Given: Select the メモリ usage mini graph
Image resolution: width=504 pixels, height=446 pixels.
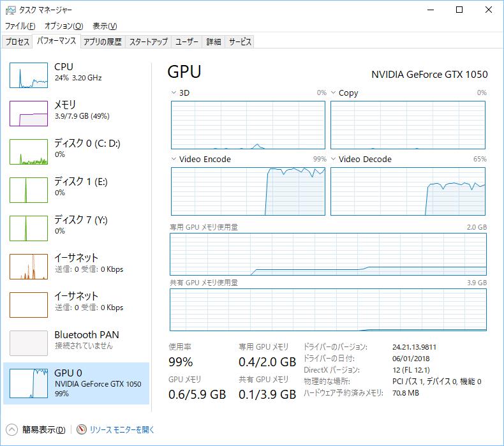Looking at the screenshot, I should click(x=29, y=114).
